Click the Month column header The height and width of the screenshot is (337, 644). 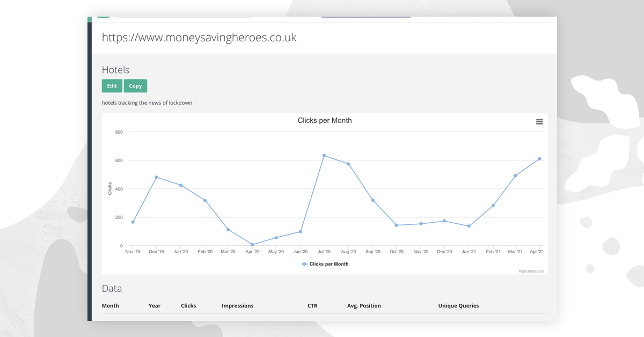click(x=111, y=305)
